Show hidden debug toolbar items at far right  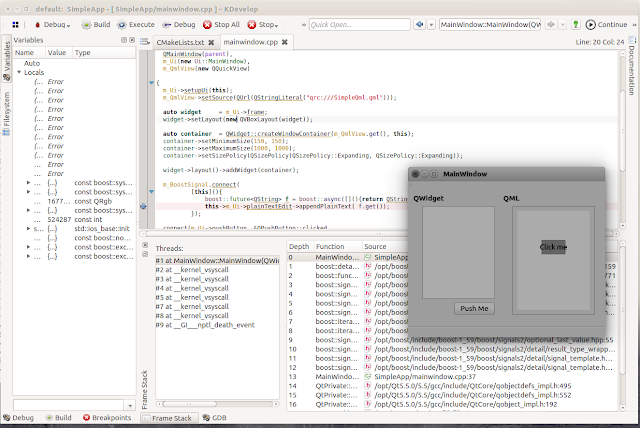635,25
